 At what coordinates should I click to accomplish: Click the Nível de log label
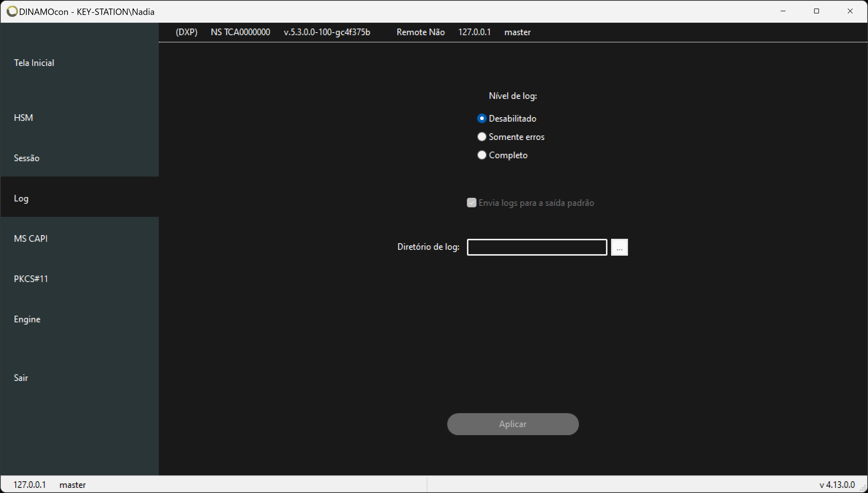pyautogui.click(x=513, y=96)
